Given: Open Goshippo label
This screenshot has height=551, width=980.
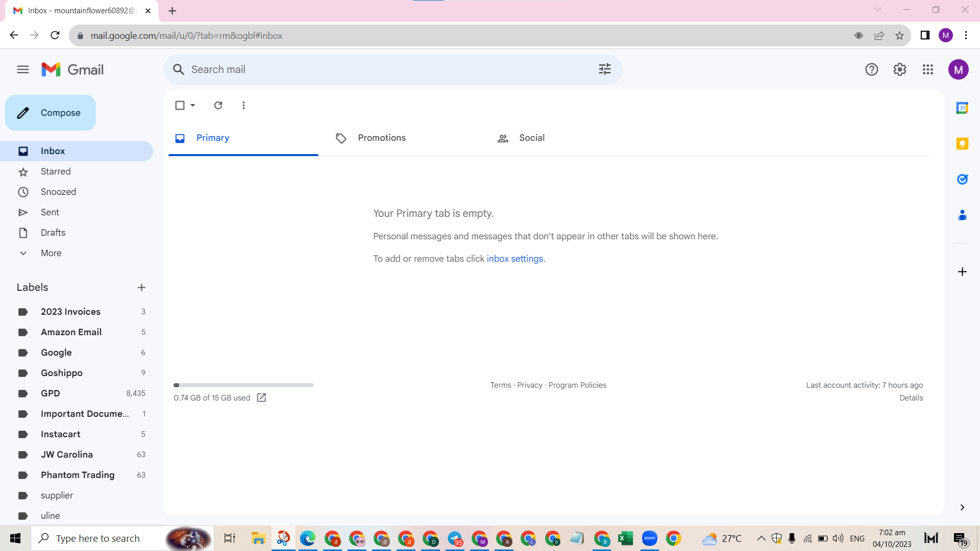Looking at the screenshot, I should point(77,373).
